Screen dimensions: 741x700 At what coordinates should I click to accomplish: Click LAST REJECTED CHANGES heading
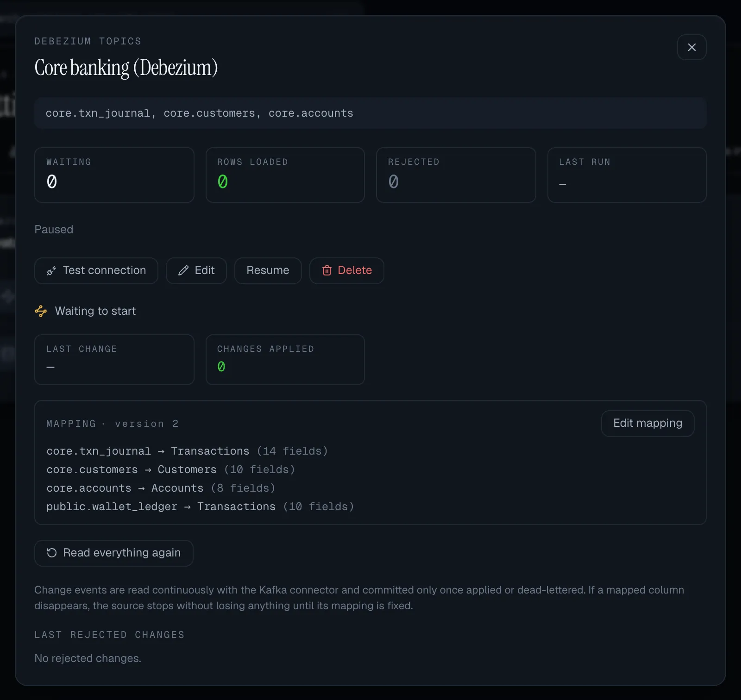(110, 635)
